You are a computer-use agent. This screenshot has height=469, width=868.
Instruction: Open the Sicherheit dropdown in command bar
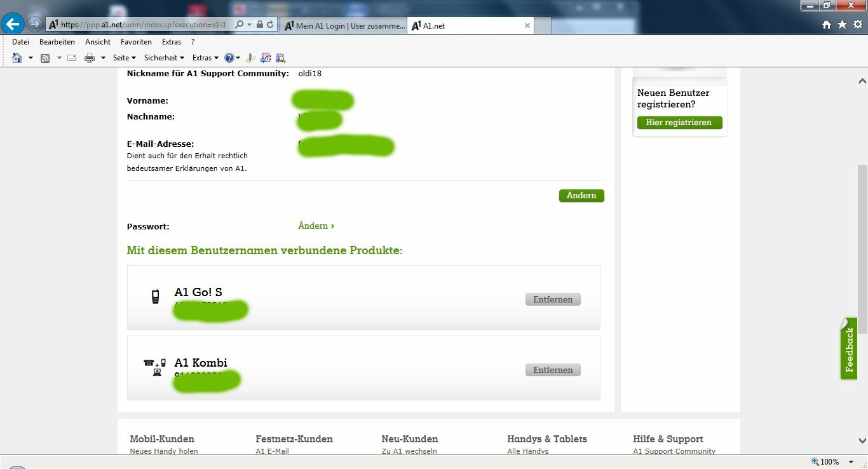164,58
